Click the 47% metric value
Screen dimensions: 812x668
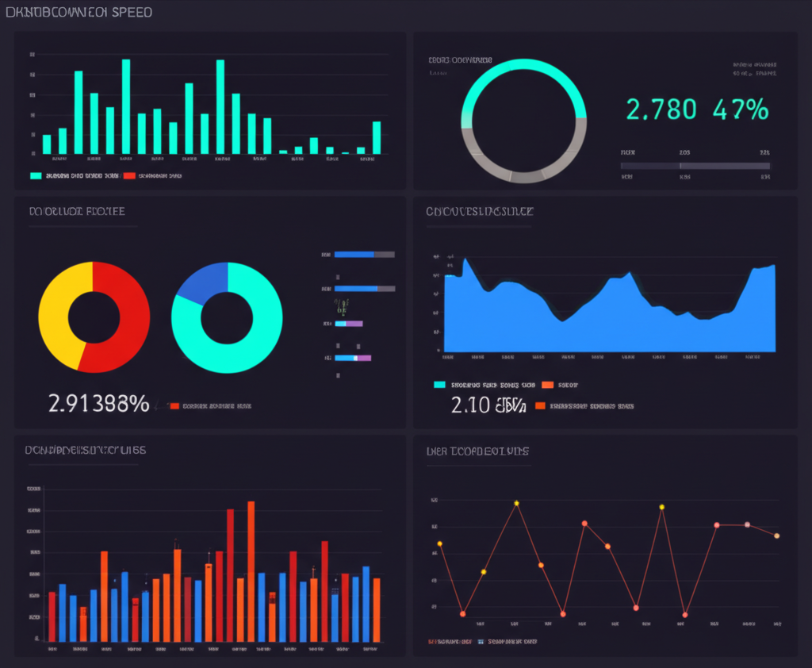740,109
